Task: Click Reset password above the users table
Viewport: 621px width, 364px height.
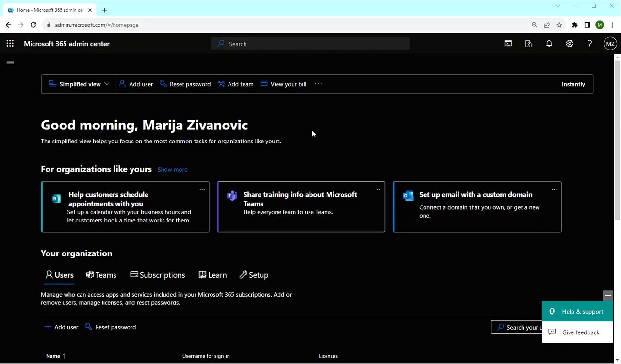Action: click(110, 327)
